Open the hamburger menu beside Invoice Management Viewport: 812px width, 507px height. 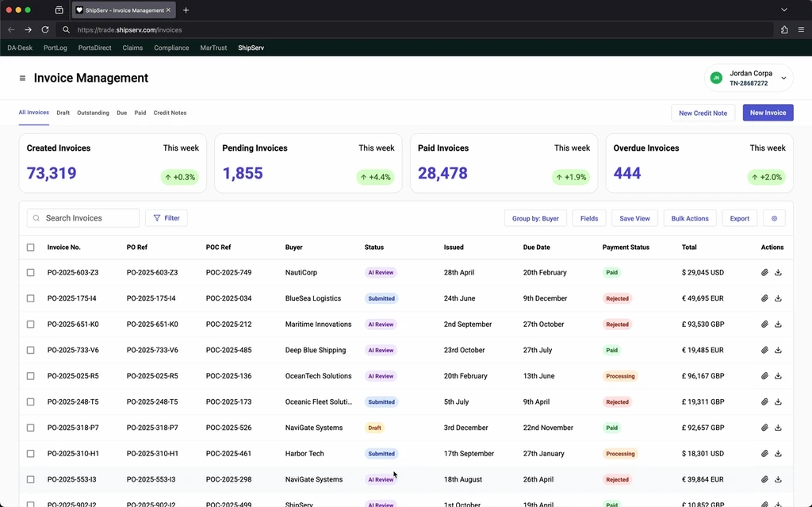22,79
